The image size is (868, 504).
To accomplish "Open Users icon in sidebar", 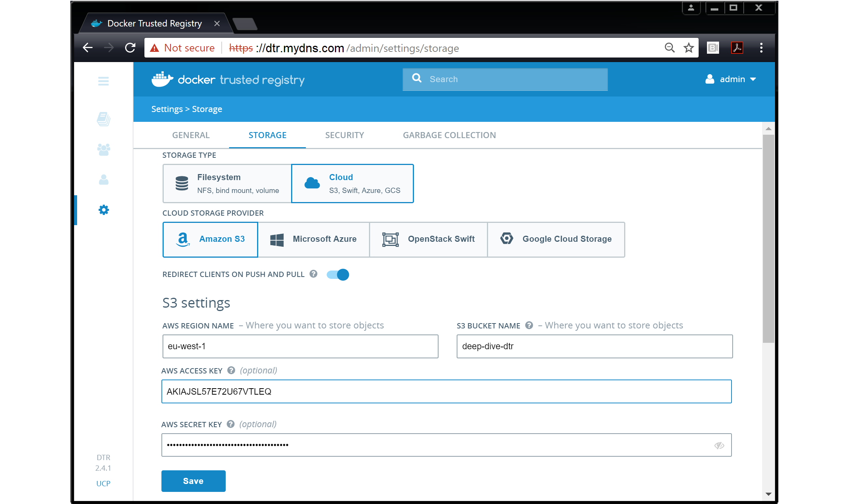I will click(x=104, y=180).
